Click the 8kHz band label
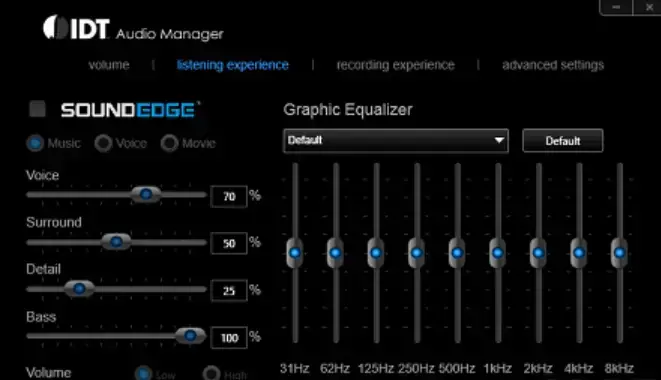Viewport: 661px width, 380px height. (619, 368)
